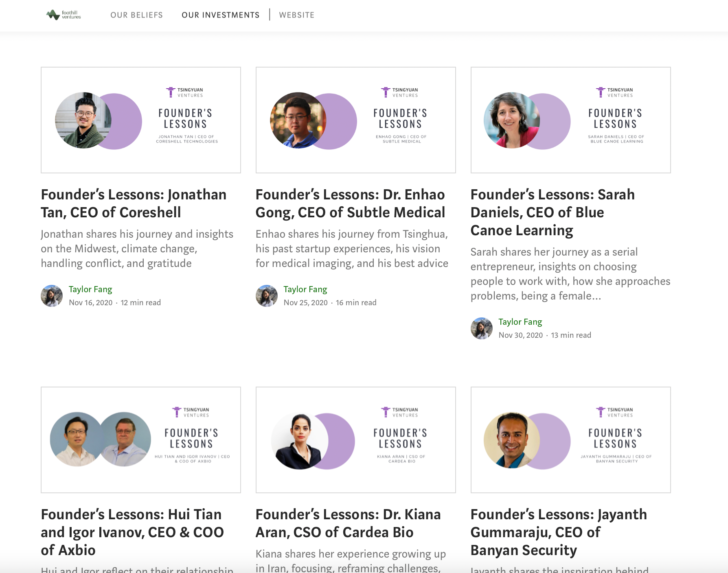Click the author avatar beside the Nov 16, 2020 date
Image resolution: width=728 pixels, height=573 pixels.
(52, 296)
